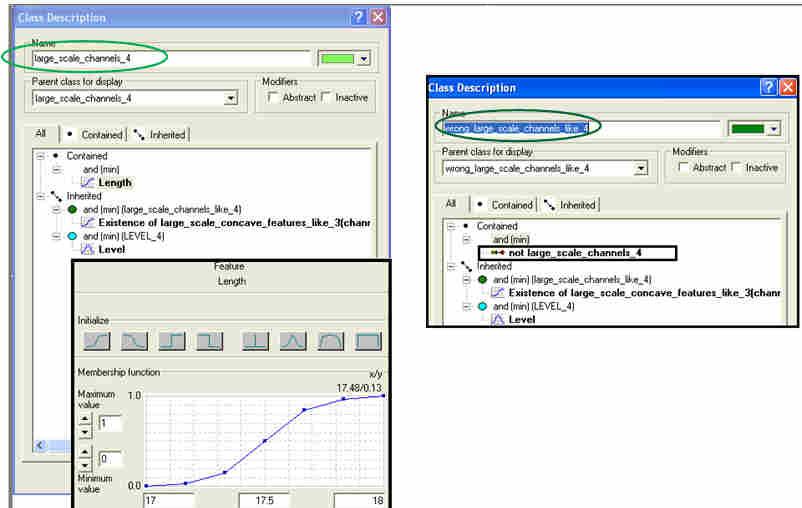Click the help icon in the left Class Description window
This screenshot has width=802, height=508.
click(359, 17)
